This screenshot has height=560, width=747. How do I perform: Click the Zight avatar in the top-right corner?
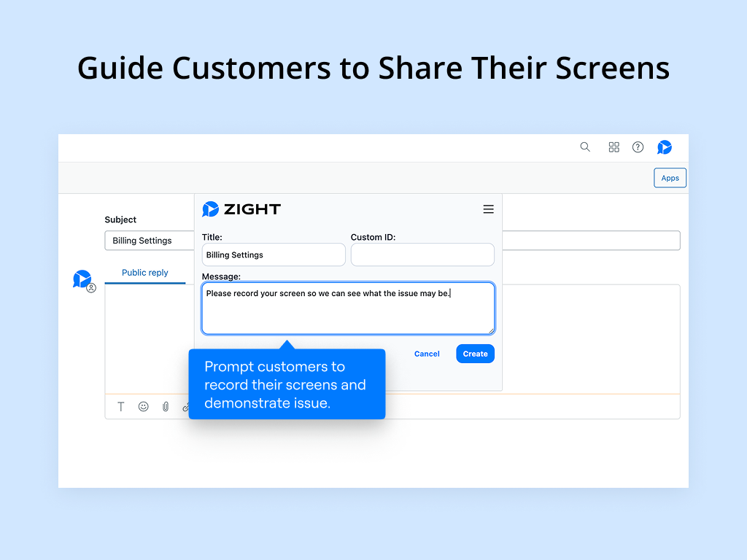tap(664, 147)
